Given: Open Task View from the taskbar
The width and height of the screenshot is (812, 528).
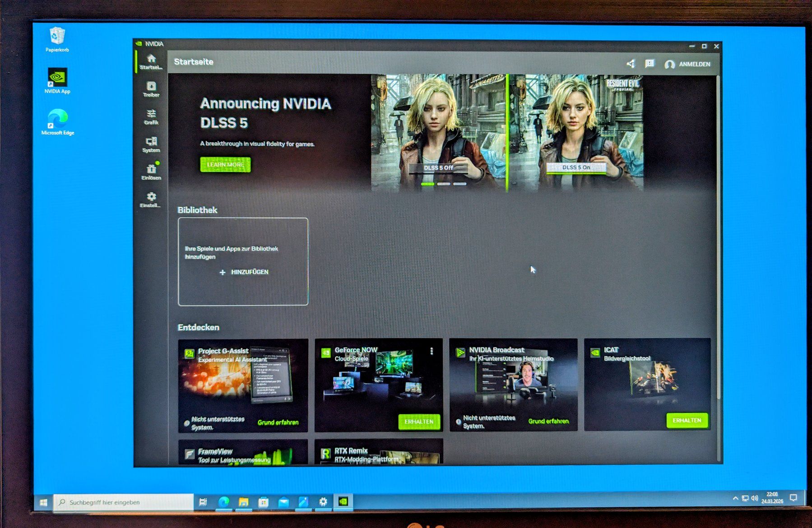Looking at the screenshot, I should (203, 502).
